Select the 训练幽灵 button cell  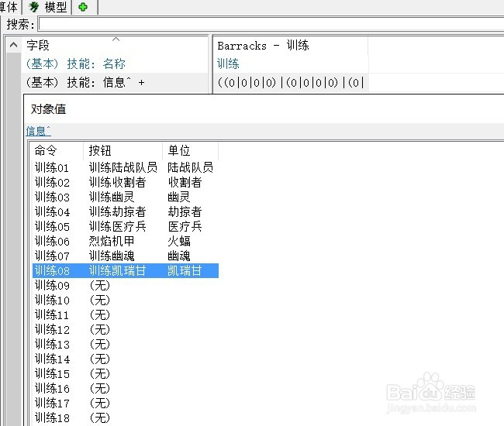coord(112,197)
